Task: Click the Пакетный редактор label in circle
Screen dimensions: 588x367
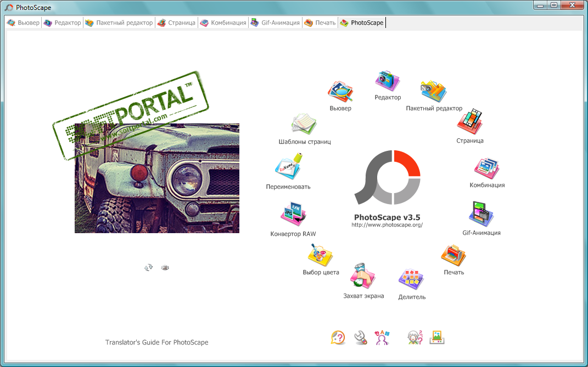Action: 434,108
